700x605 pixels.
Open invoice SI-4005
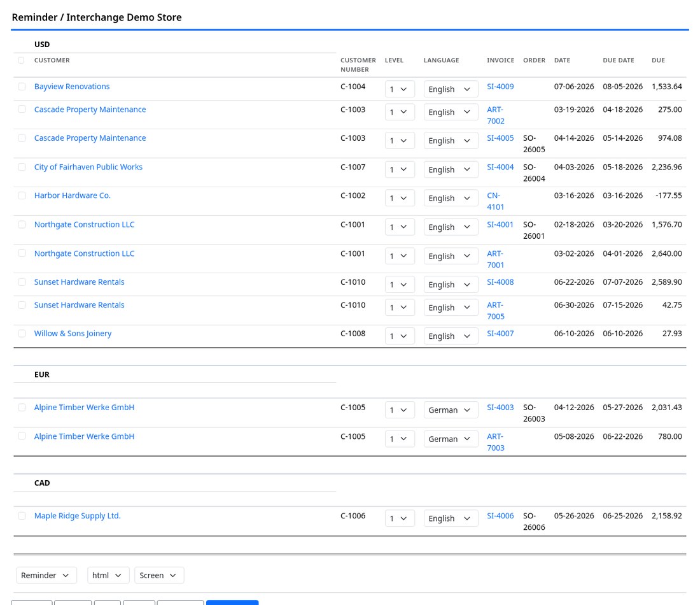tap(500, 138)
